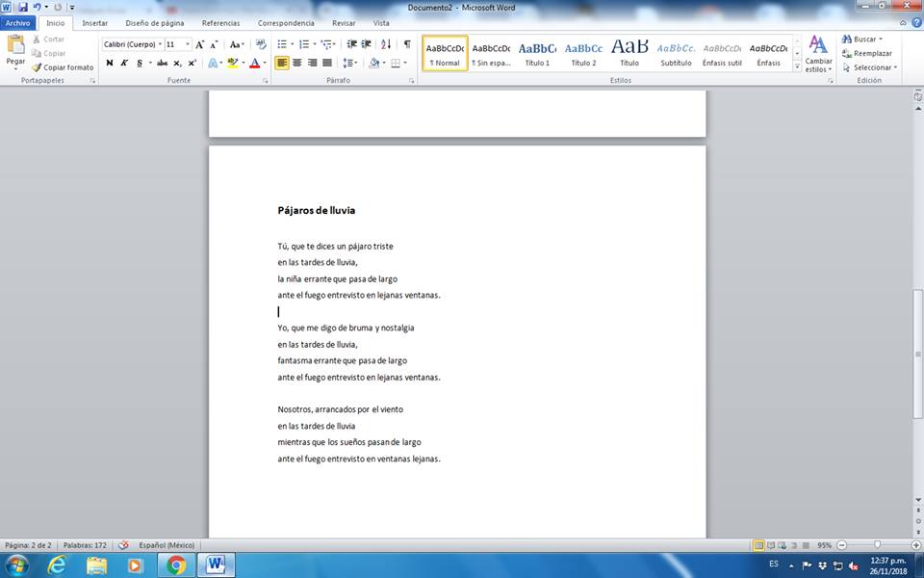The image size is (924, 578).
Task: Click the Reemplazar button
Action: pos(866,53)
